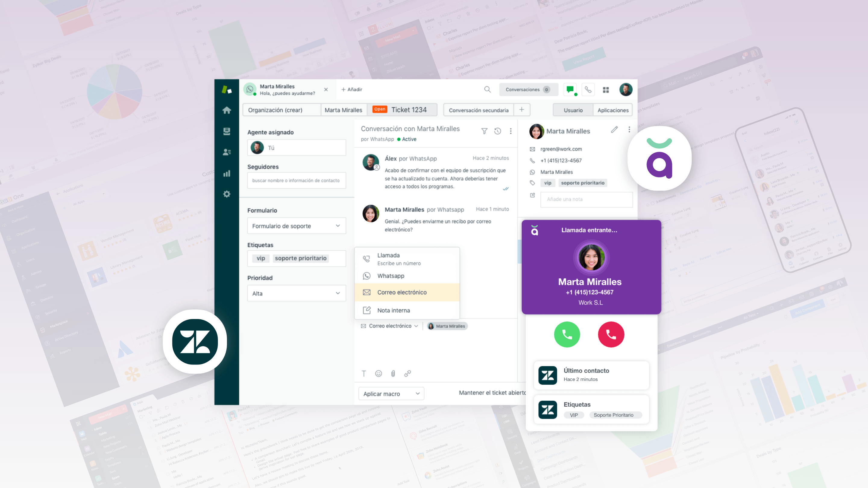The width and height of the screenshot is (868, 488).
Task: Show conversation history clock icon
Action: tap(498, 131)
